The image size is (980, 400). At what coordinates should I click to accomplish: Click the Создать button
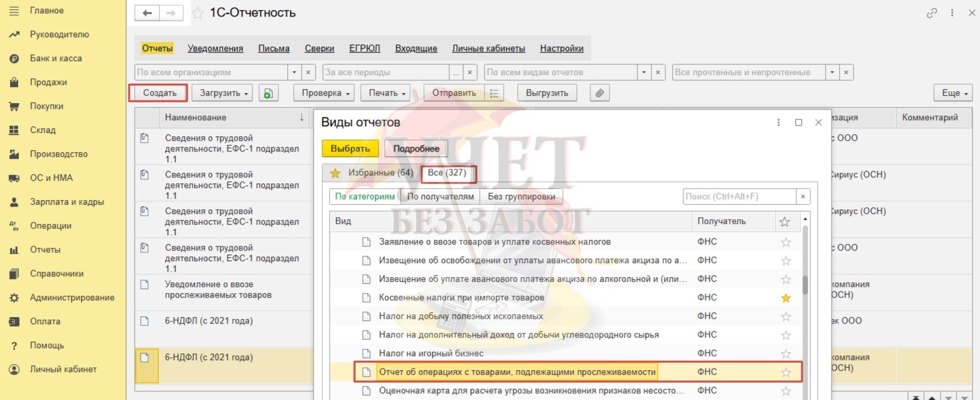click(x=159, y=94)
